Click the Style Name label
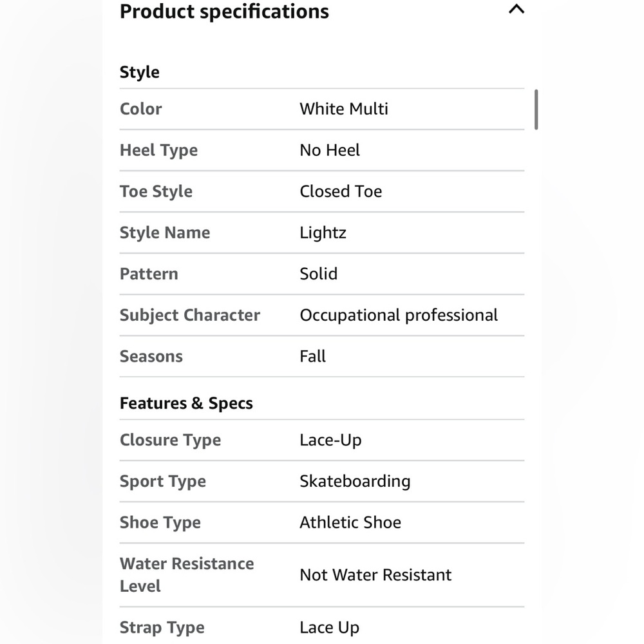644x644 pixels. click(x=165, y=232)
